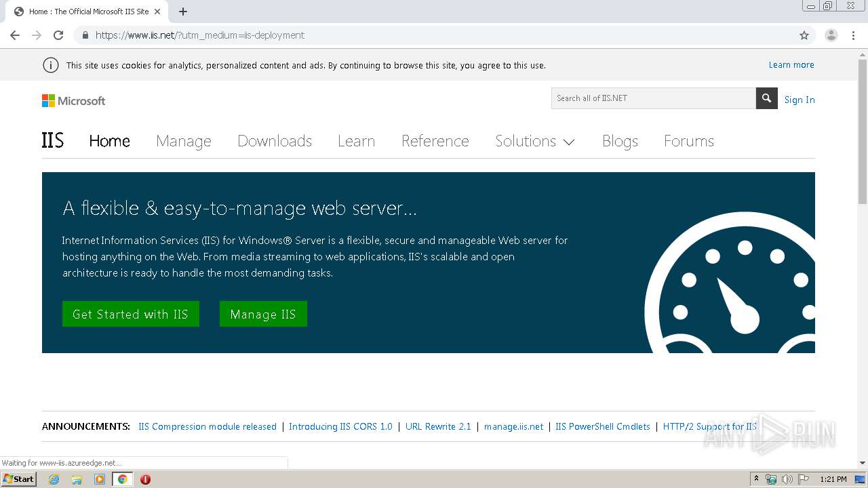
Task: Open the Chrome profile avatar
Action: (x=831, y=35)
